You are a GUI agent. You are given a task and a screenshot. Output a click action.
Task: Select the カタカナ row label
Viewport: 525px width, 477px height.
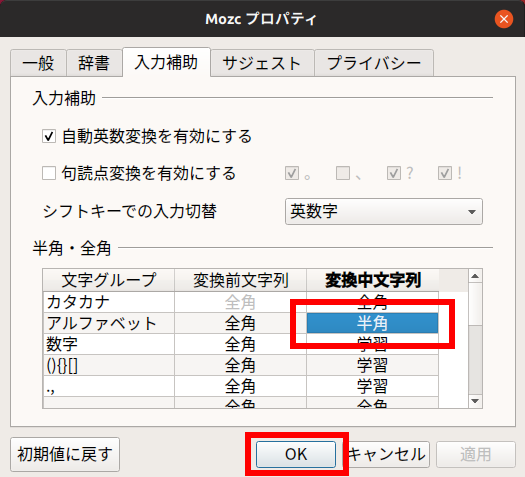pyautogui.click(x=109, y=302)
